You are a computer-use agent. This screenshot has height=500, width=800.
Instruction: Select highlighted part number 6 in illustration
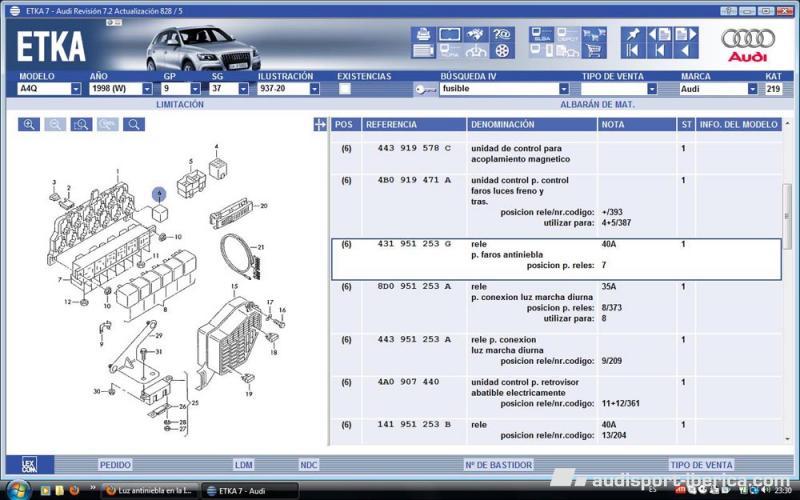[x=159, y=194]
